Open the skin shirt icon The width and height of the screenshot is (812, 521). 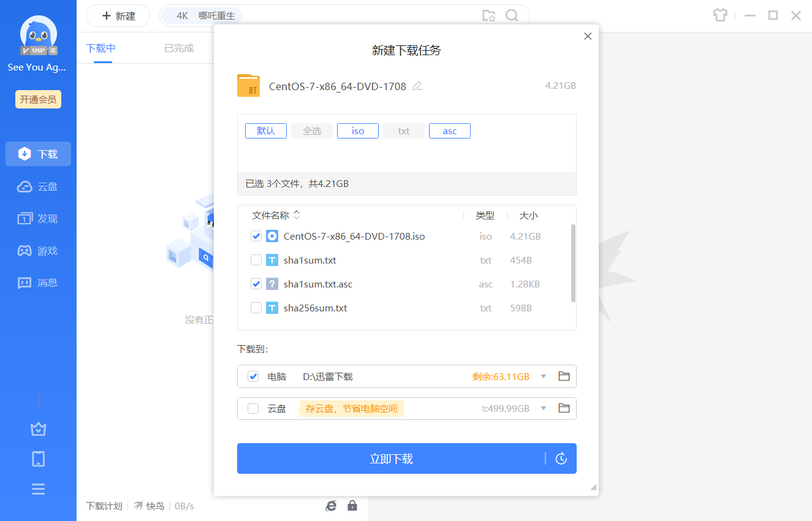[720, 15]
